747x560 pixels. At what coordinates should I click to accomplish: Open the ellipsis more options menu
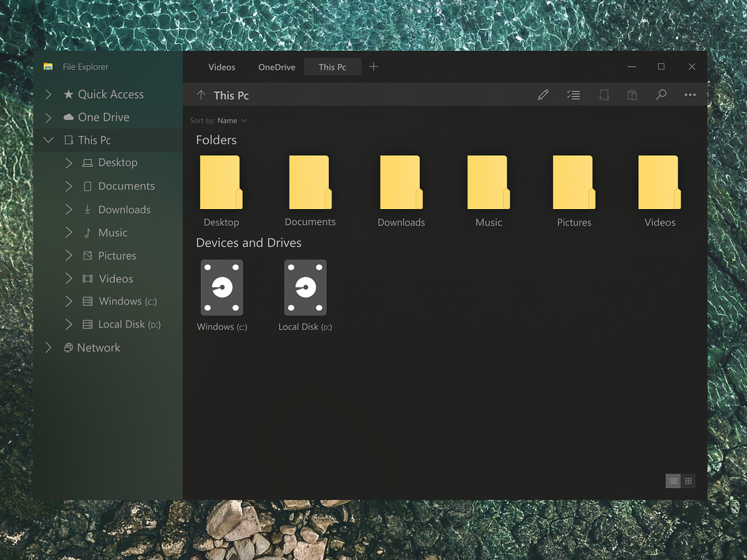click(690, 95)
